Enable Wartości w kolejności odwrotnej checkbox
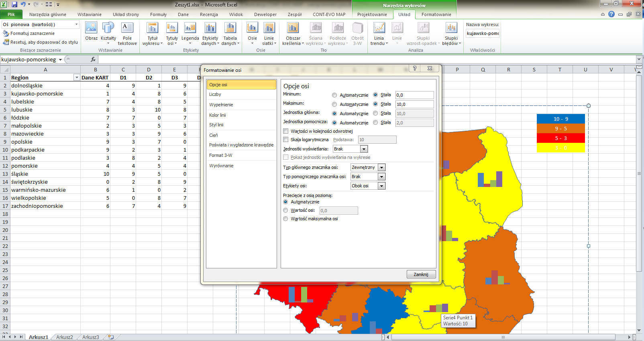 click(x=286, y=131)
